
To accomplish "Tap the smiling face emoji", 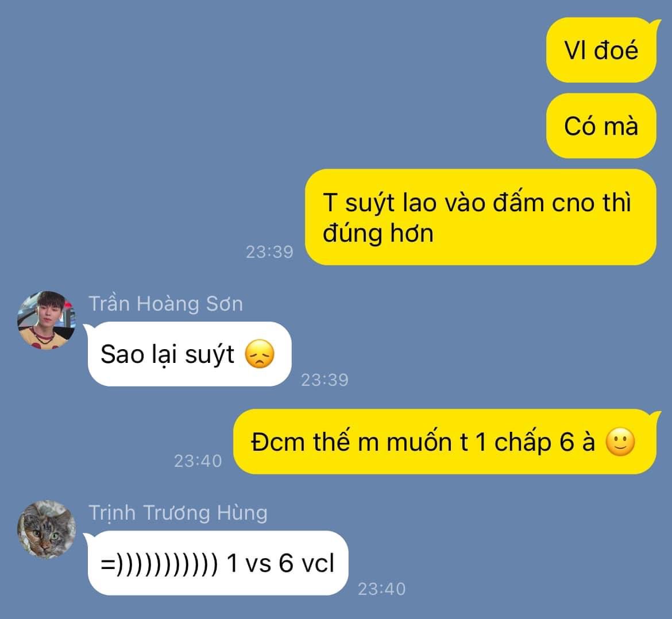I will tap(620, 442).
